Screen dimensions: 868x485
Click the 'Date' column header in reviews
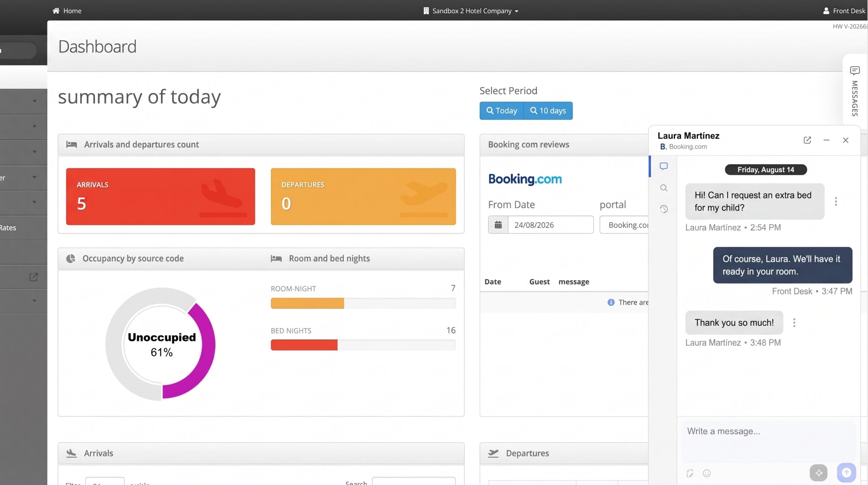(x=493, y=282)
